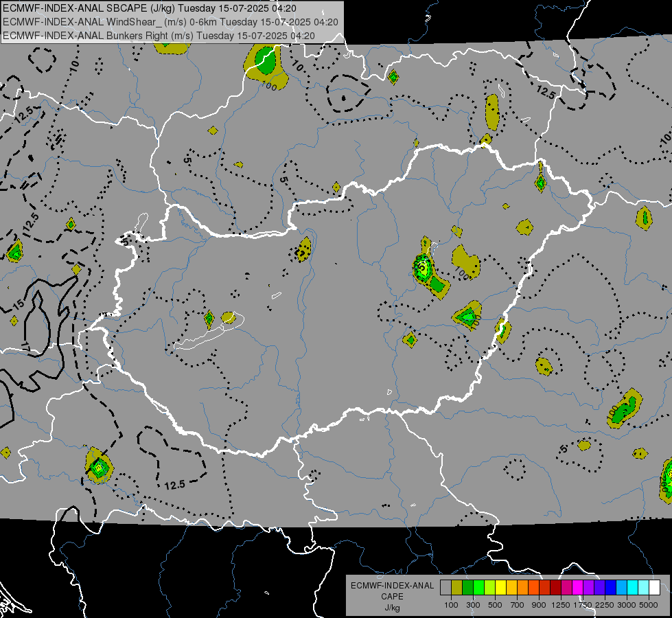Select the pink-magenta swatch after 1250
The image size is (672, 618).
(566, 588)
